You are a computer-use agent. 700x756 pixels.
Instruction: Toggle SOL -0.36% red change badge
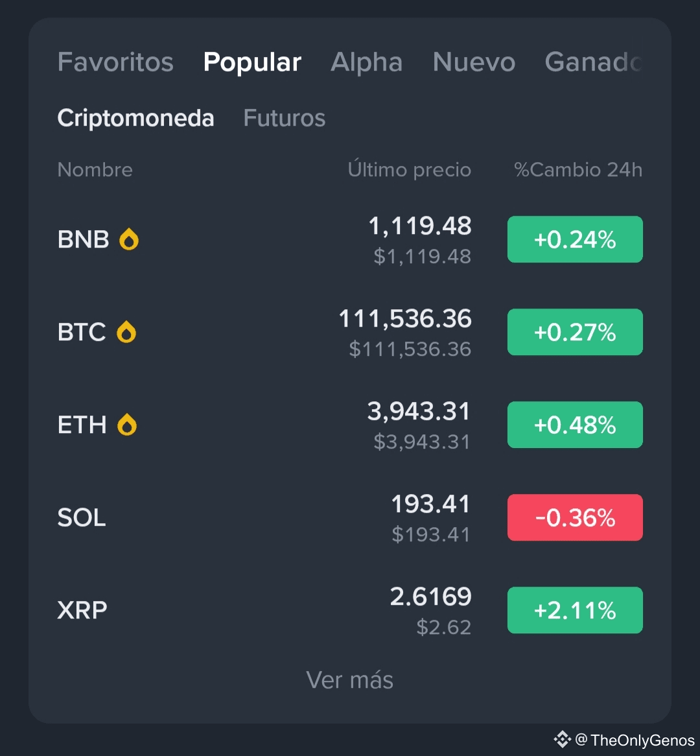575,517
